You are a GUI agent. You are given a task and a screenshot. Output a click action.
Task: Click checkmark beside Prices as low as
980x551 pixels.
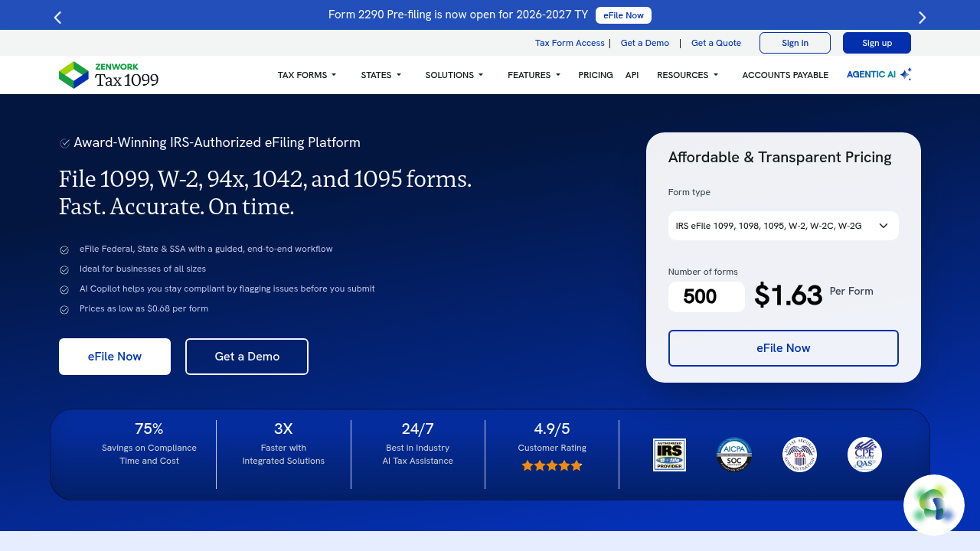pos(64,310)
